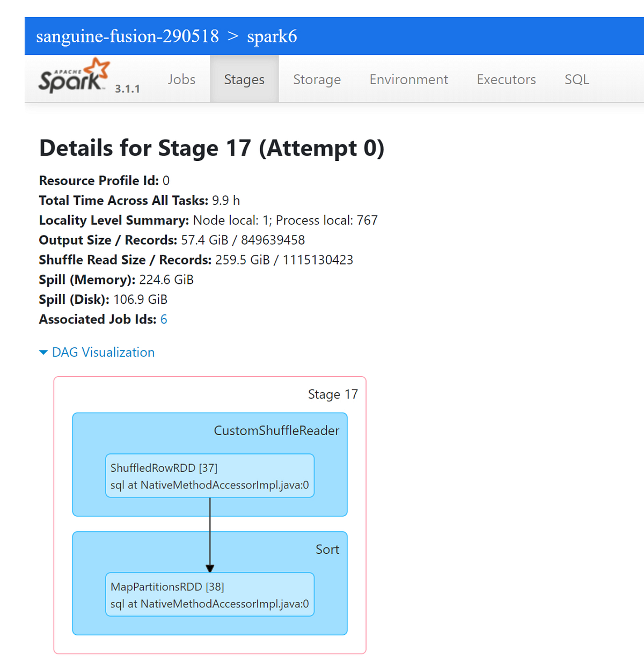Switch to the Jobs tab
644x660 pixels.
(181, 79)
